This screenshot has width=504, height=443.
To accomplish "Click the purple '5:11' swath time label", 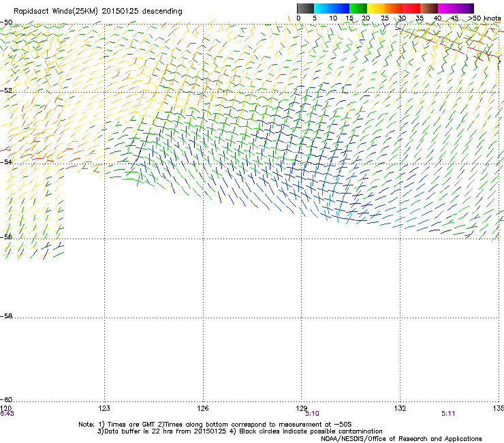I will point(448,414).
